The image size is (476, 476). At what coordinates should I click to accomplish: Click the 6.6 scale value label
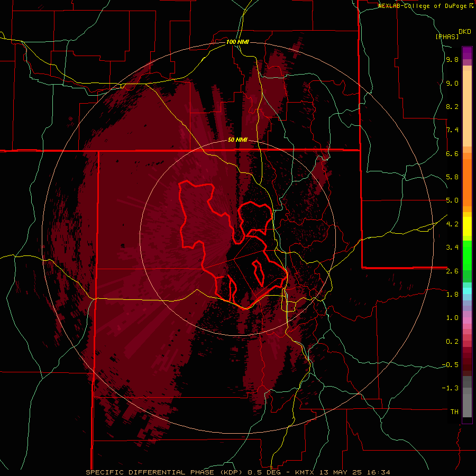[452, 153]
